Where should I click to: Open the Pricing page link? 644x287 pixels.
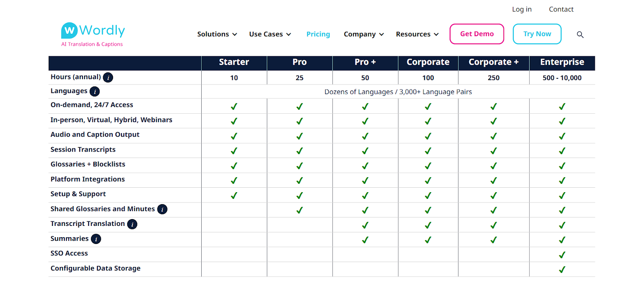click(318, 34)
